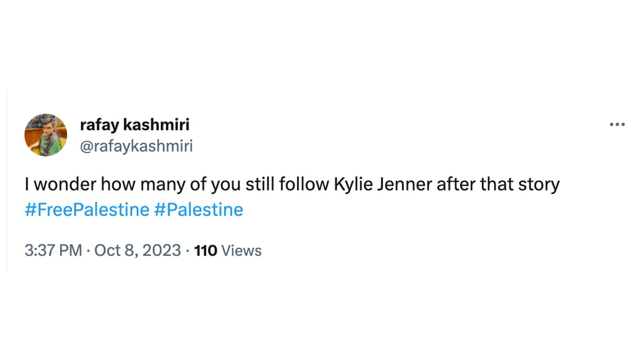Click the Views label
The width and height of the screenshot is (644, 362).
tap(241, 251)
